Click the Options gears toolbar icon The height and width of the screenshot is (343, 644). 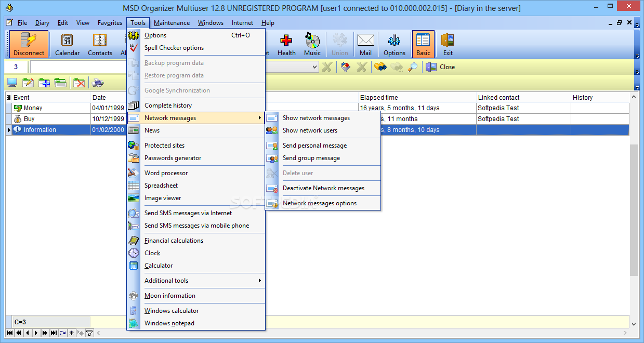395,44
